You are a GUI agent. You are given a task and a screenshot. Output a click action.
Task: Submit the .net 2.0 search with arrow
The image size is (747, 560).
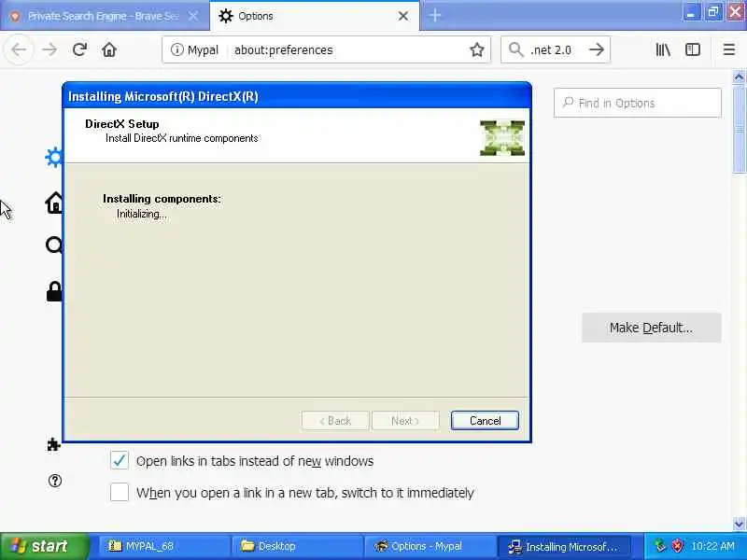(597, 49)
